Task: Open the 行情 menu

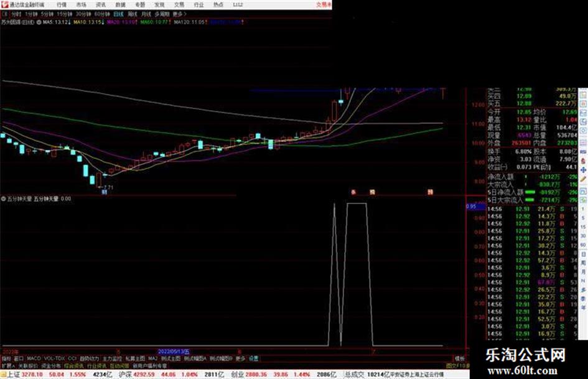Action: coord(62,5)
